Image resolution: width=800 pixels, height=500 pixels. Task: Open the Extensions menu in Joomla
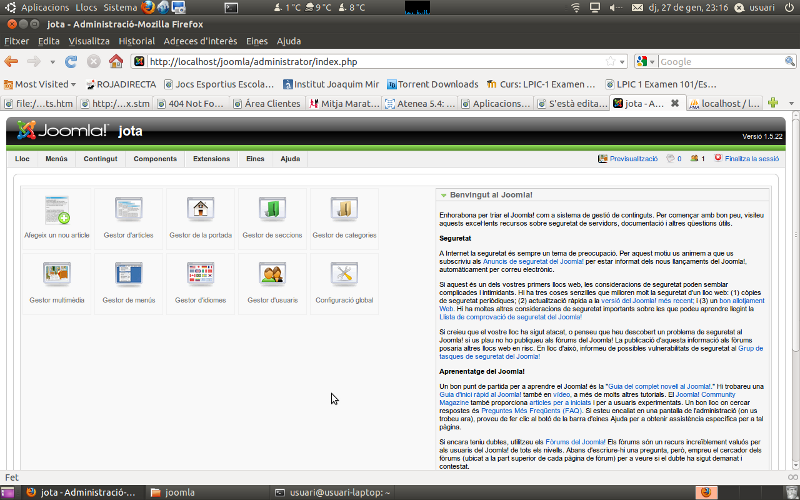[211, 159]
